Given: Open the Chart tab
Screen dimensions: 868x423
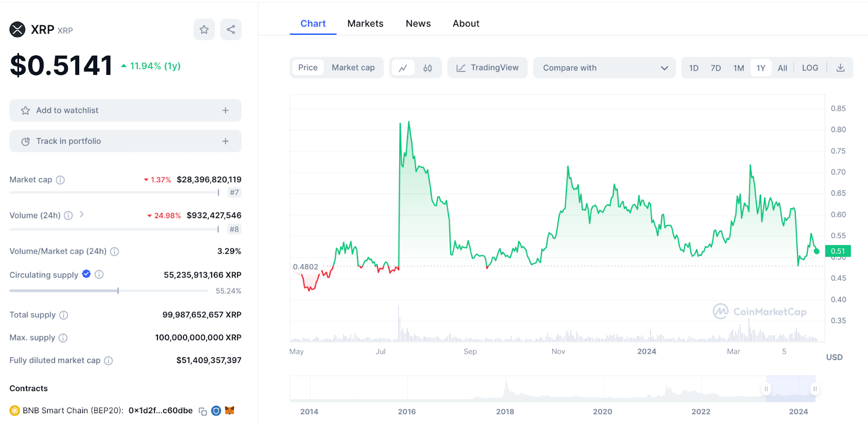Looking at the screenshot, I should pyautogui.click(x=313, y=24).
